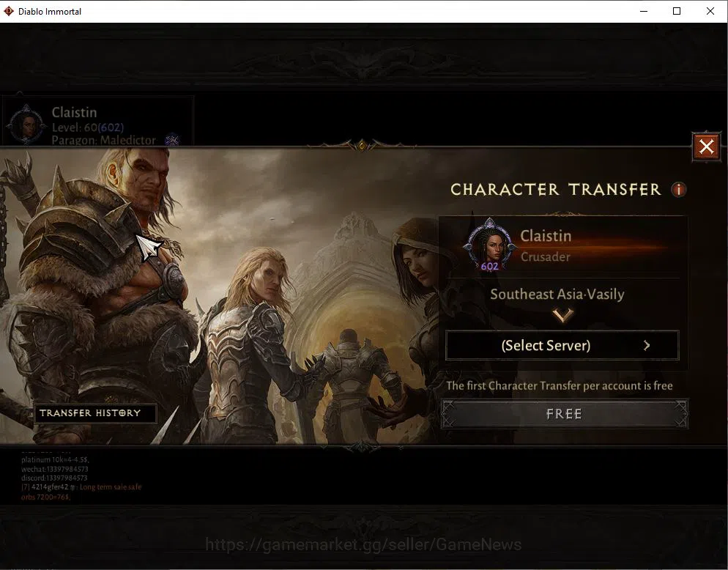The height and width of the screenshot is (570, 728).
Task: Click the 'discord:13397984573' chat line
Action: click(x=54, y=478)
